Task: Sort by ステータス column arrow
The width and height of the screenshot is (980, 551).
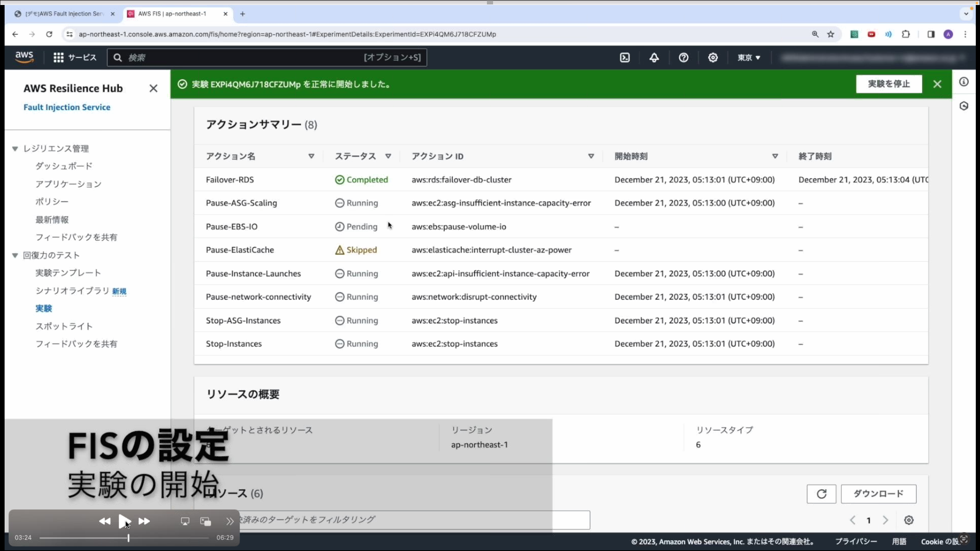Action: coord(388,156)
